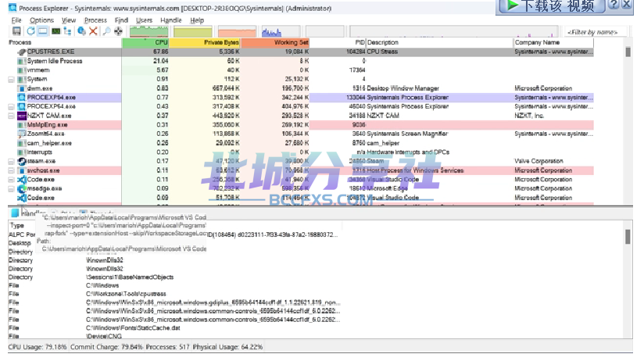
Task: Click the green download video button
Action: click(552, 6)
